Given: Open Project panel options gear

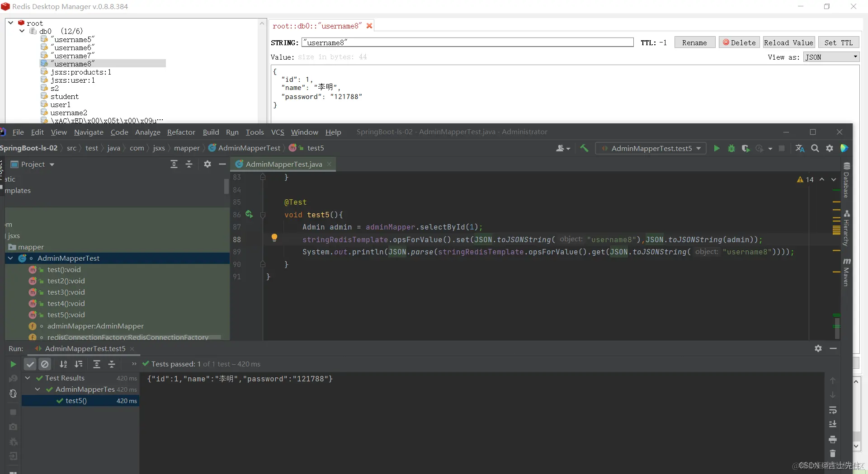Looking at the screenshot, I should [208, 164].
